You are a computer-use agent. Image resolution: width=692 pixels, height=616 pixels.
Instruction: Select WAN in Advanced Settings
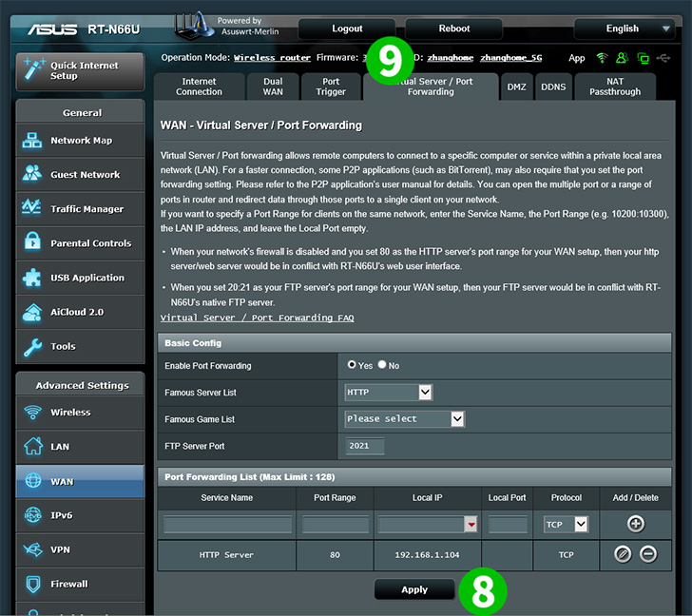[x=80, y=481]
